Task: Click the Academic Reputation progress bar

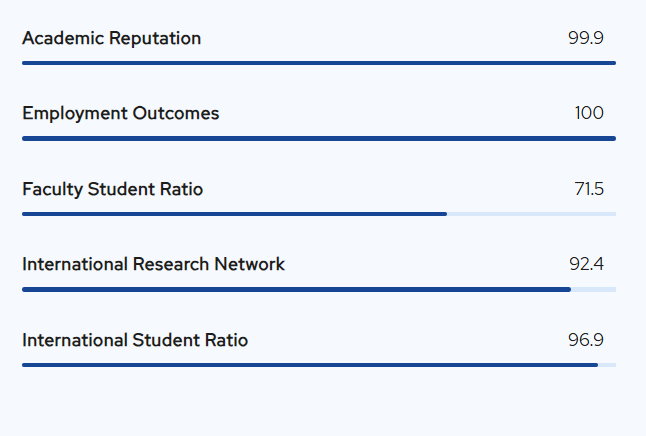Action: (318, 63)
